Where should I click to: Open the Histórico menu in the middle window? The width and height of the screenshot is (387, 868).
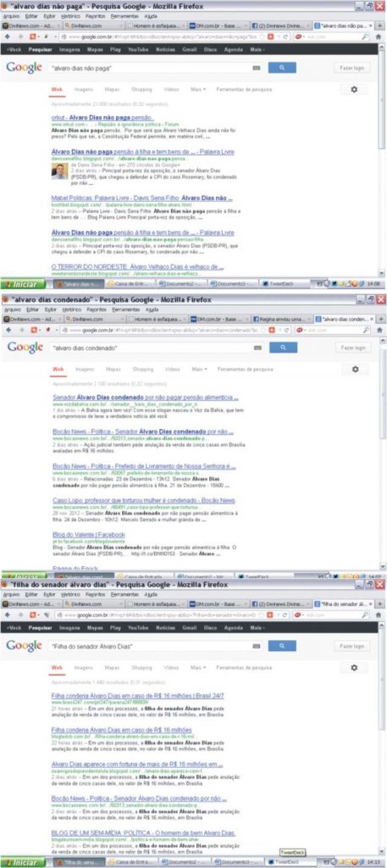coord(71,310)
